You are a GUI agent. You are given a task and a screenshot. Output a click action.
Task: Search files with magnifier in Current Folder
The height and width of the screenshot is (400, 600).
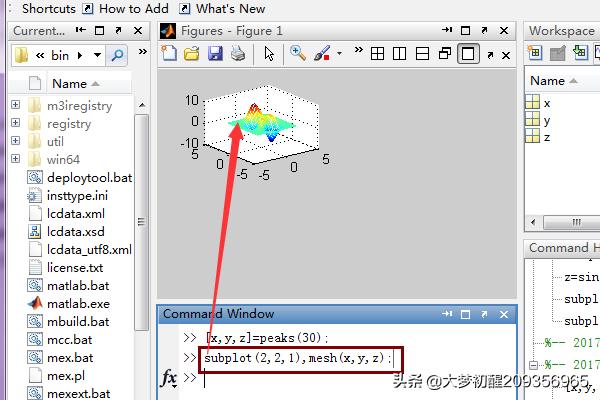117,56
